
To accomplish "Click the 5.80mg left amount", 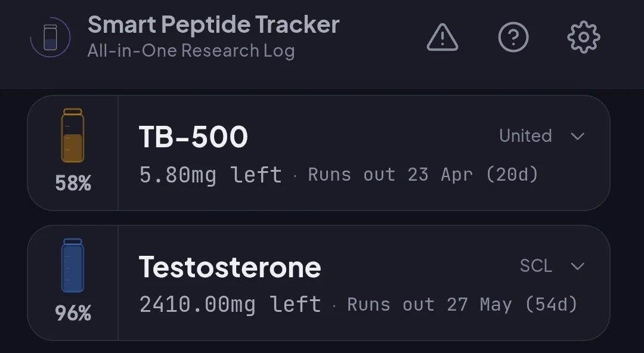I will tap(210, 175).
